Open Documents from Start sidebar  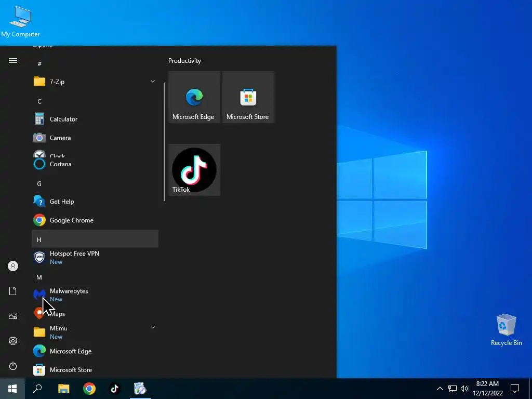[x=13, y=291]
